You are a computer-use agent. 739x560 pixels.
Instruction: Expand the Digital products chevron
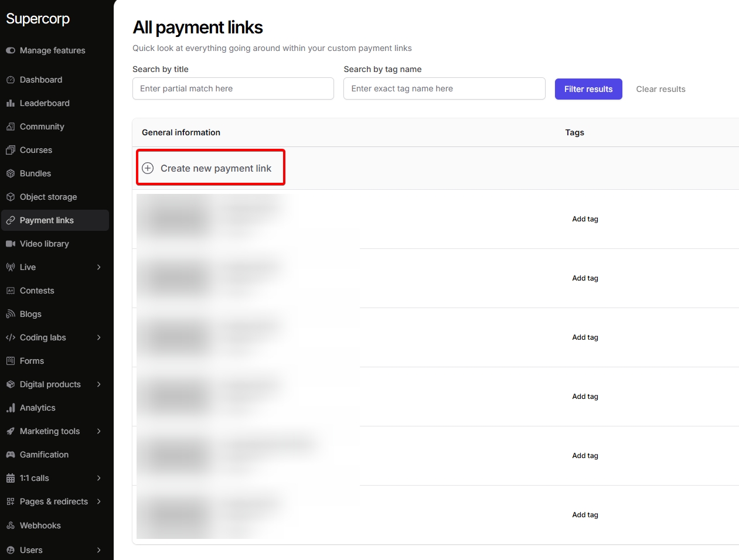[98, 384]
